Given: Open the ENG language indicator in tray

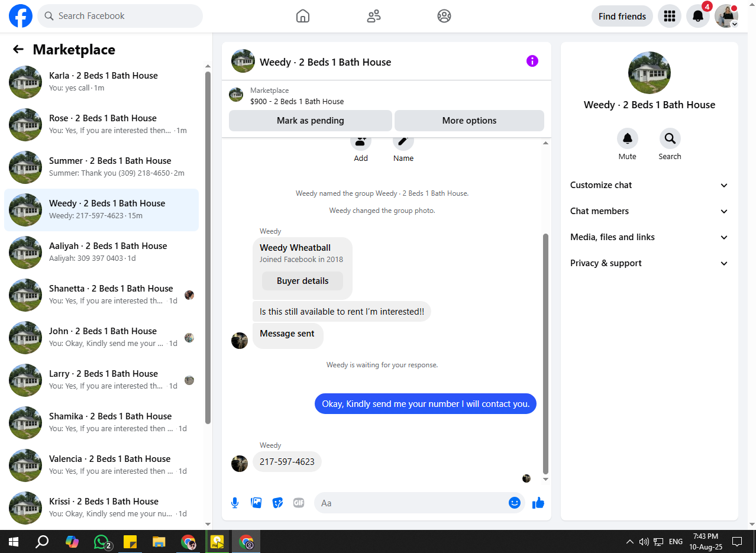Looking at the screenshot, I should tap(676, 541).
